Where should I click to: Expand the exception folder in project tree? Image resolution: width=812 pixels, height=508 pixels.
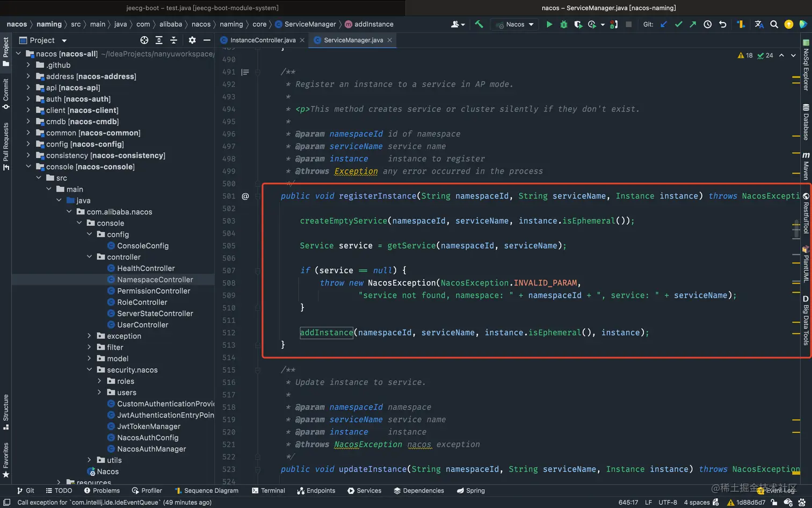pos(90,336)
